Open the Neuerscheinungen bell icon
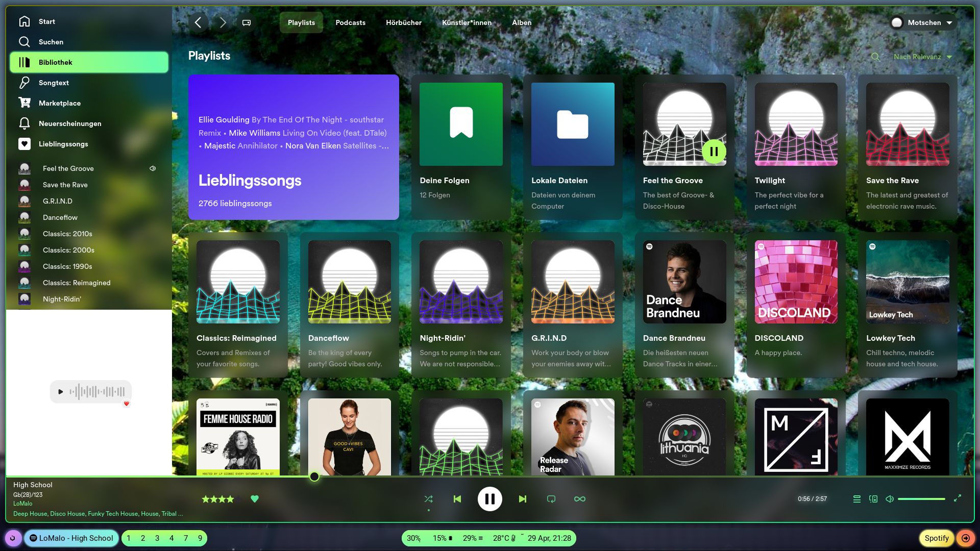Screen dimensions: 980x551 tap(24, 123)
